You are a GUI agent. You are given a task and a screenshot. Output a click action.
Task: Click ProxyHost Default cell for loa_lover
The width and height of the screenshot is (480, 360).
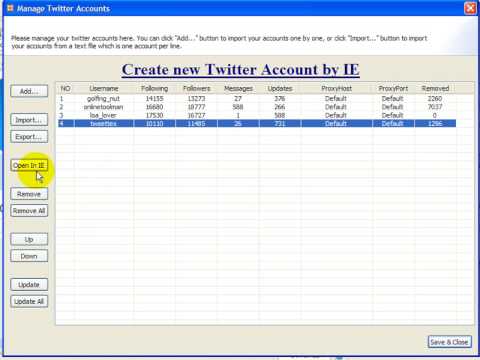(336, 115)
